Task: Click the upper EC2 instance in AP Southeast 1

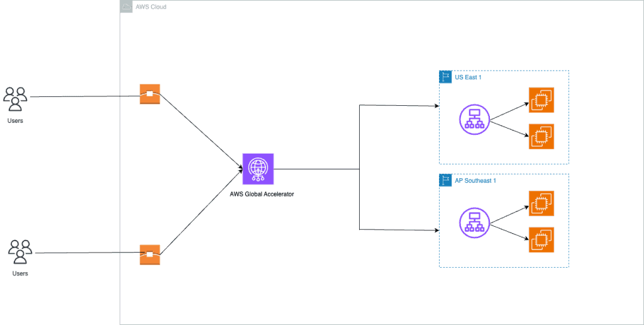Action: [x=541, y=203]
